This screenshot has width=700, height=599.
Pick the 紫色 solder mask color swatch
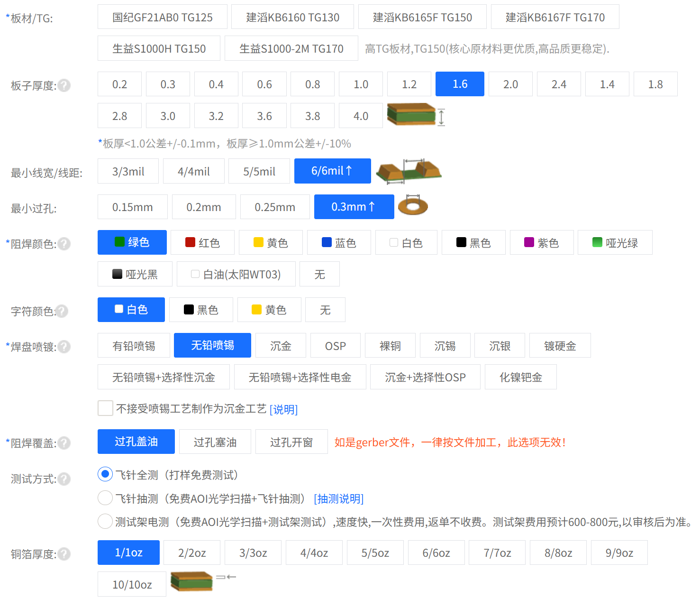542,242
